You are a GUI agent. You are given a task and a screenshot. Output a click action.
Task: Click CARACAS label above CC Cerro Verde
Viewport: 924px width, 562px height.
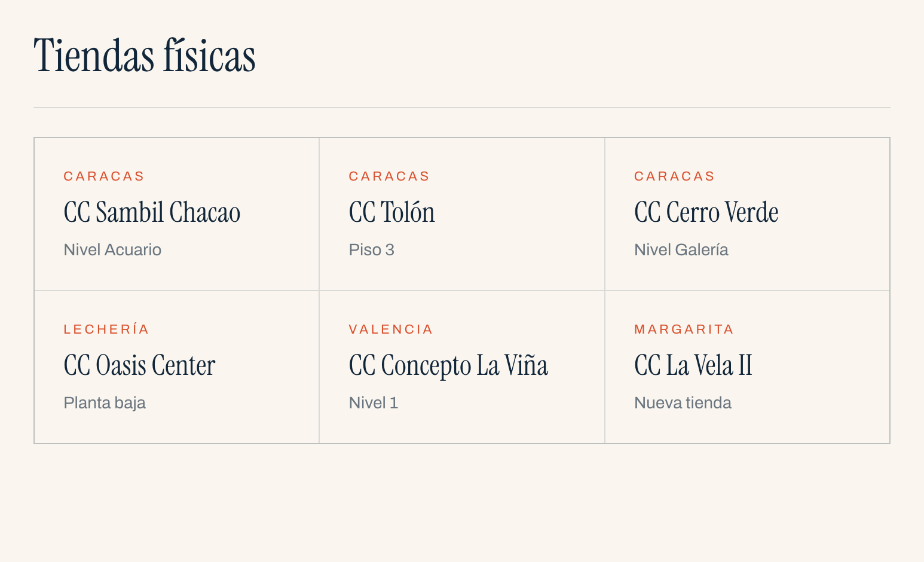(x=674, y=176)
